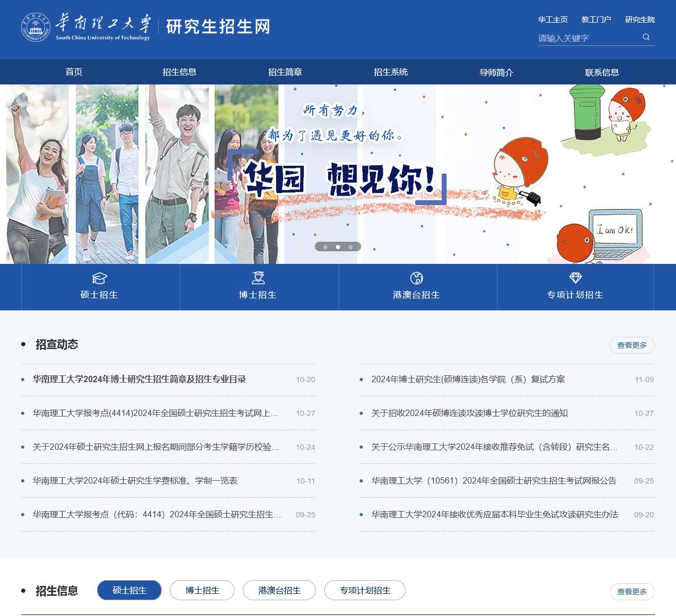Open the 首页 navigation item

tap(74, 72)
